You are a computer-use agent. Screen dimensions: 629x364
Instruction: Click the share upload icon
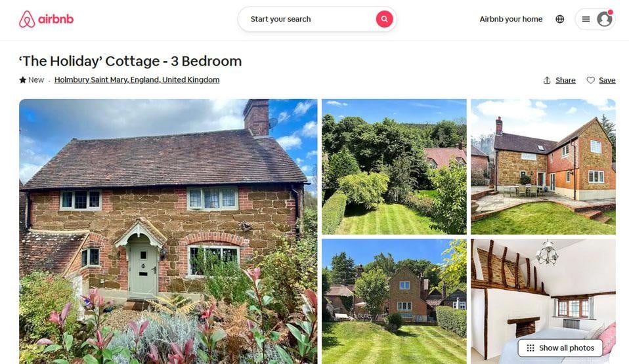pos(547,80)
